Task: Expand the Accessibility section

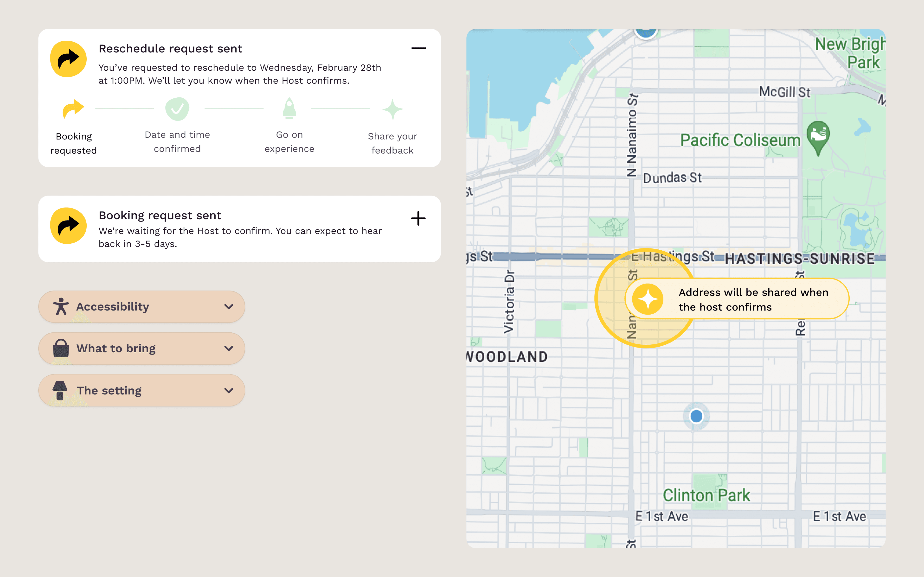Action: click(x=229, y=306)
